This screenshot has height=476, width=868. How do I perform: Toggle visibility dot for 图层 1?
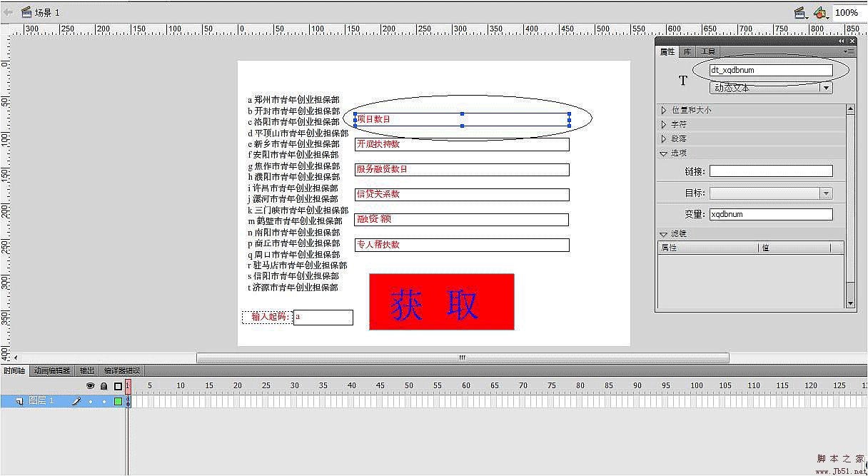[x=91, y=402]
